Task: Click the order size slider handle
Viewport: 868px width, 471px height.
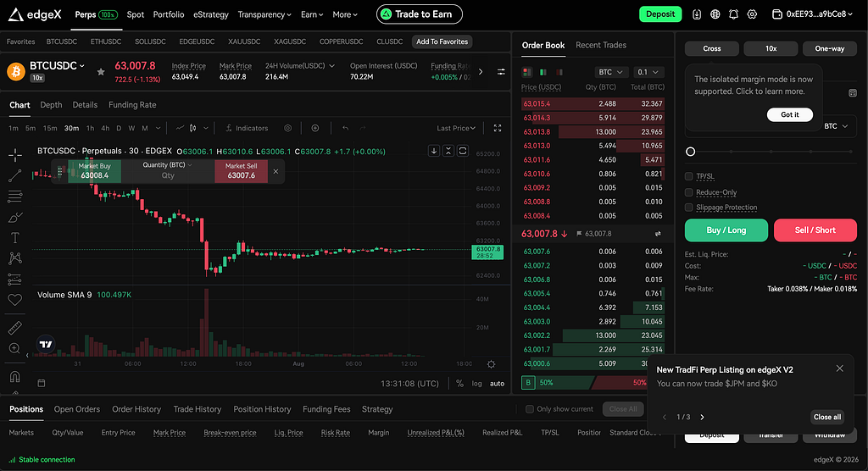Action: pyautogui.click(x=690, y=152)
